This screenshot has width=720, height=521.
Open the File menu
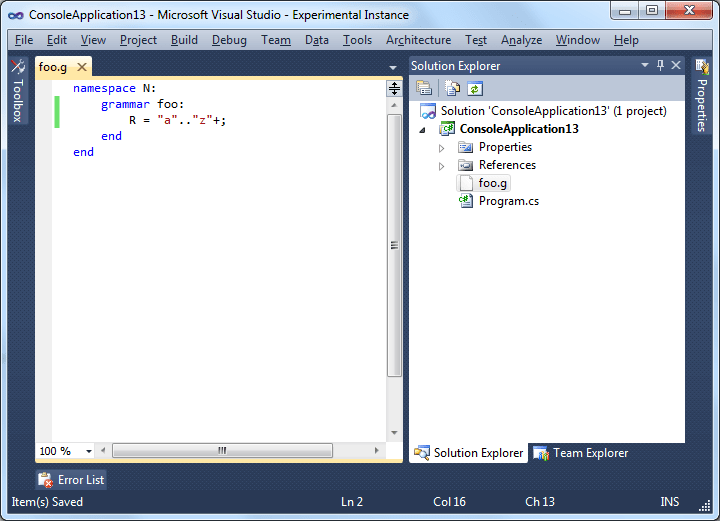(24, 40)
